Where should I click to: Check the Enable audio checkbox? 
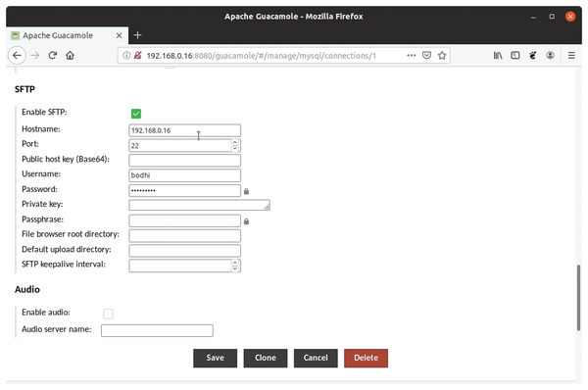coord(108,314)
